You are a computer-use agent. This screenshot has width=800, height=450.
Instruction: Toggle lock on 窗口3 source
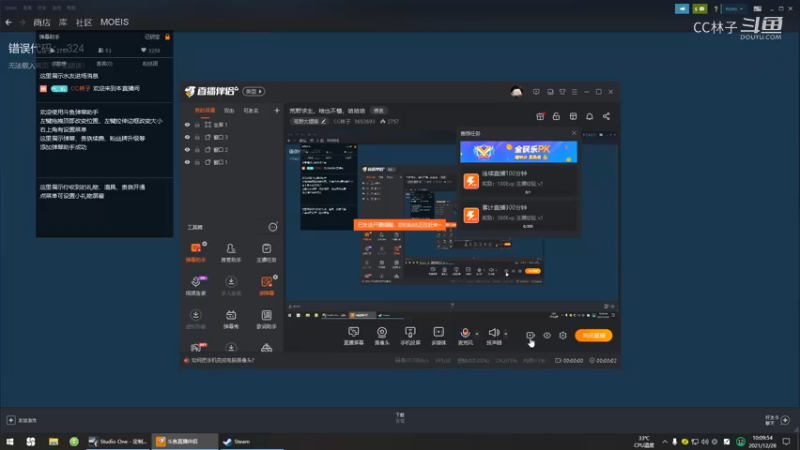coord(197,137)
